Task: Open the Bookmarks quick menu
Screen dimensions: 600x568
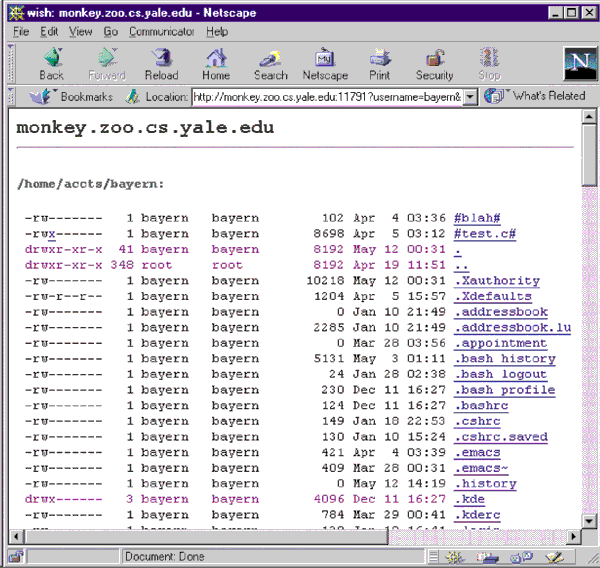Action: (x=70, y=96)
